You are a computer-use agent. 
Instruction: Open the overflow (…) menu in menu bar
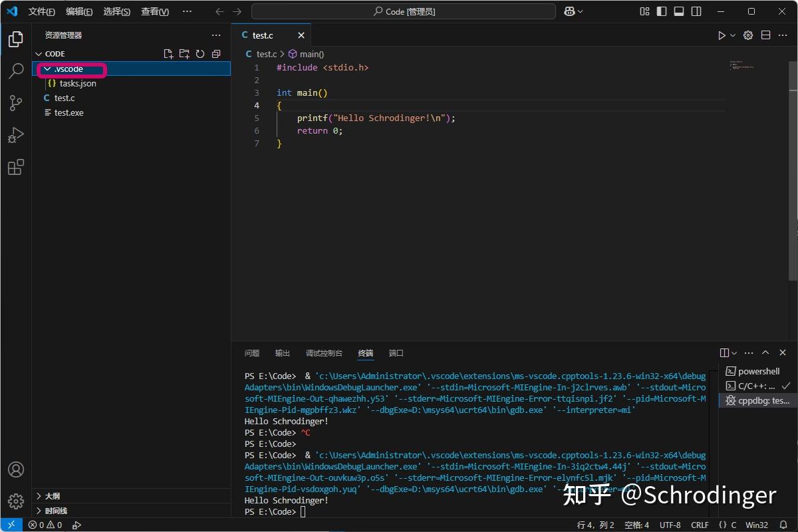(187, 11)
